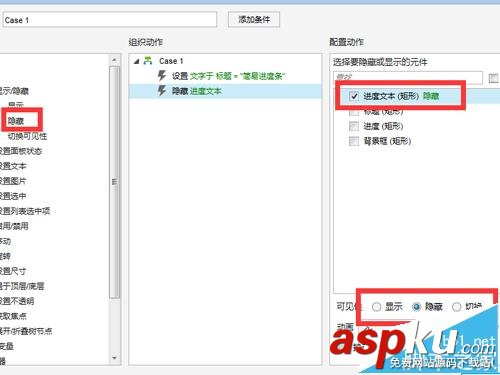Viewport: 500px width, 375px height.
Task: Click the action list scrollbar up arrow
Action: [114, 60]
